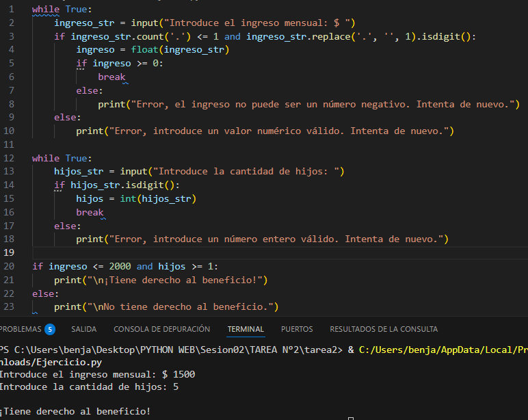Click the PowerShell prompt path in terminal
The width and height of the screenshot is (528, 420).
[171, 350]
